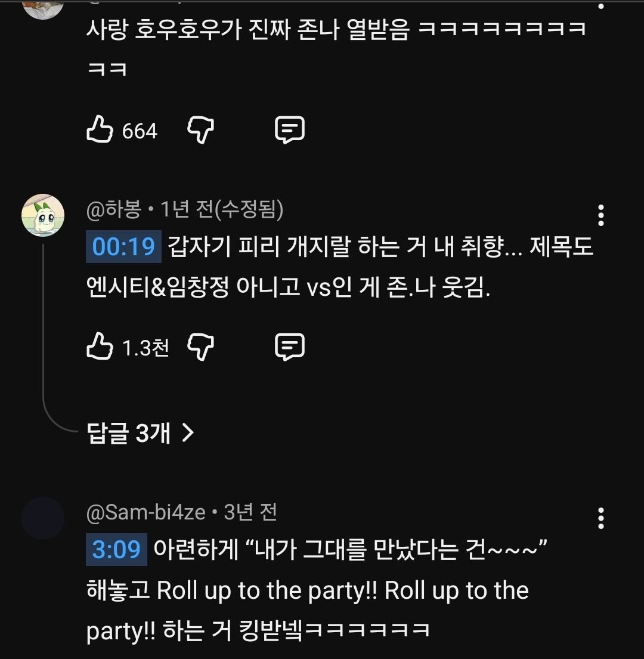Reply to the 664-likes comment
This screenshot has width=644, height=659.
(290, 129)
